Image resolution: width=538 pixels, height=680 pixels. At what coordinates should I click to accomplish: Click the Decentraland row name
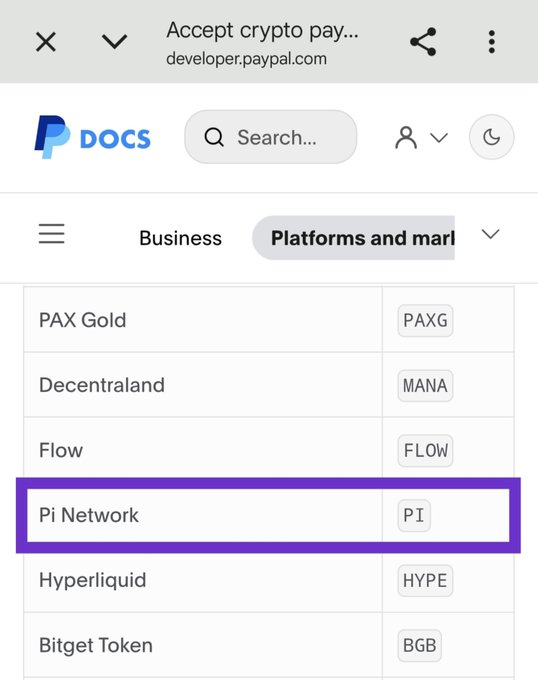tap(102, 385)
